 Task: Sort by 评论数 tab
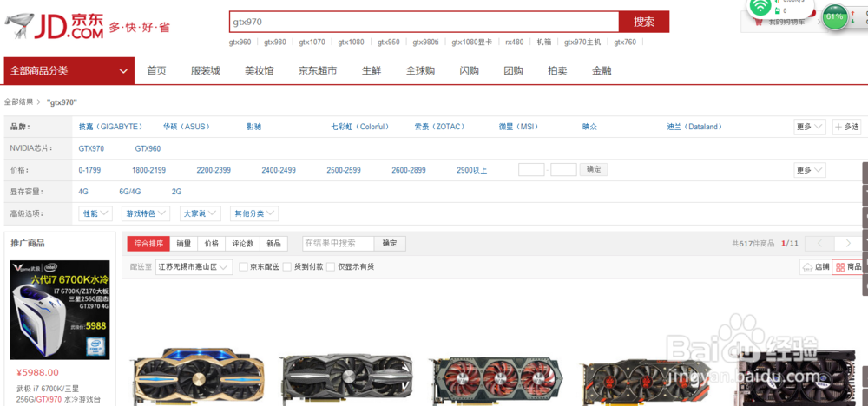(242, 244)
